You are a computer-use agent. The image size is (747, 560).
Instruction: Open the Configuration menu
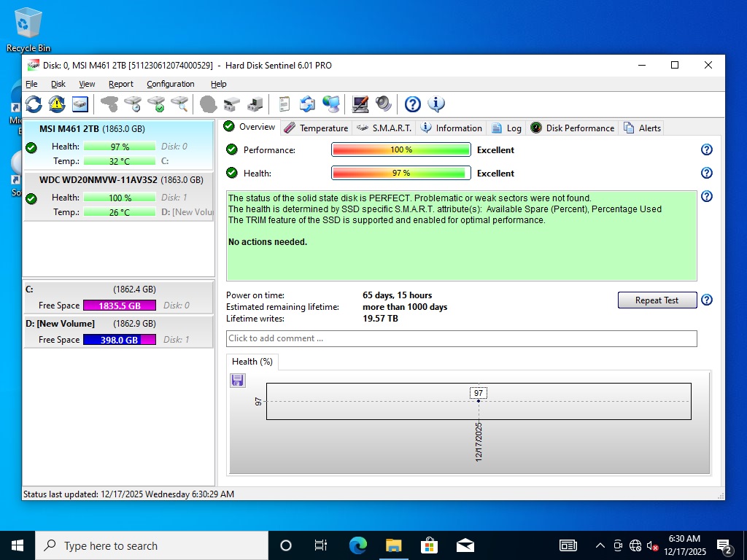(x=171, y=84)
